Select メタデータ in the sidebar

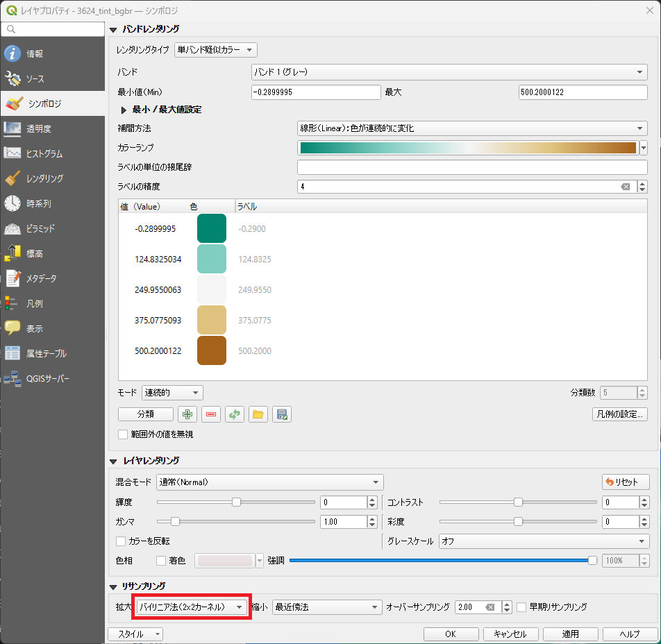click(x=42, y=278)
